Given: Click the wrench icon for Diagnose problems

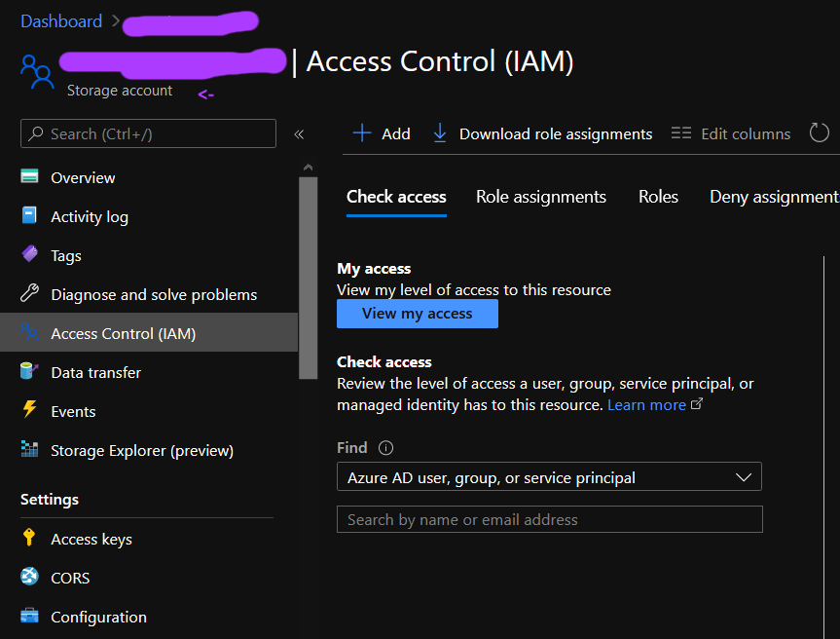Looking at the screenshot, I should (29, 293).
